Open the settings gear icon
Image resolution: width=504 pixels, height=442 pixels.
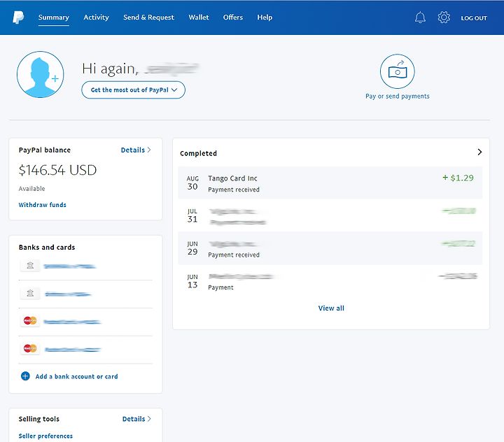click(x=444, y=17)
